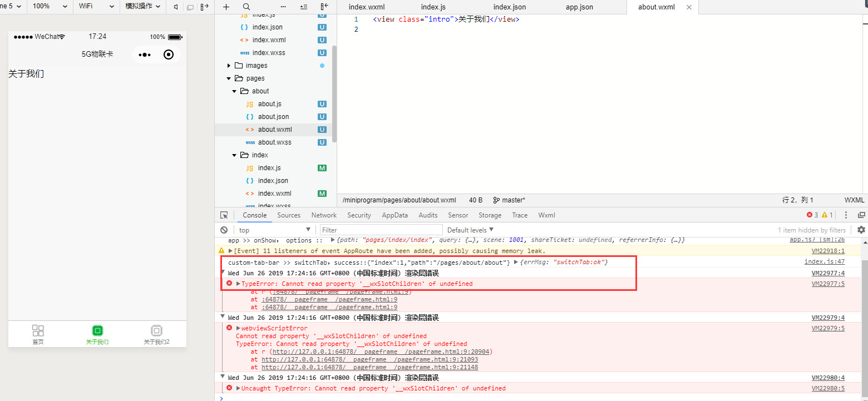Open the Network DevTools tab
The width and height of the screenshot is (868, 401).
pyautogui.click(x=324, y=215)
